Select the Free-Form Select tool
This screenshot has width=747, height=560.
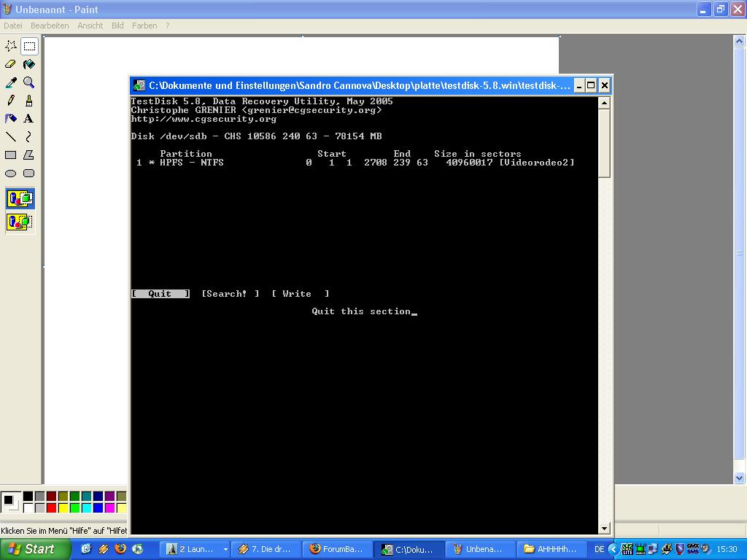(x=11, y=46)
